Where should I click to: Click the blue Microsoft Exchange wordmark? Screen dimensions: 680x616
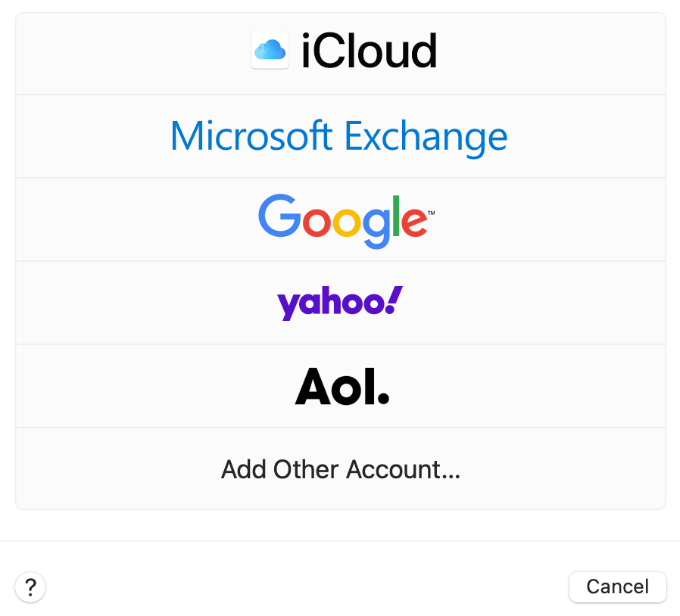pos(338,136)
